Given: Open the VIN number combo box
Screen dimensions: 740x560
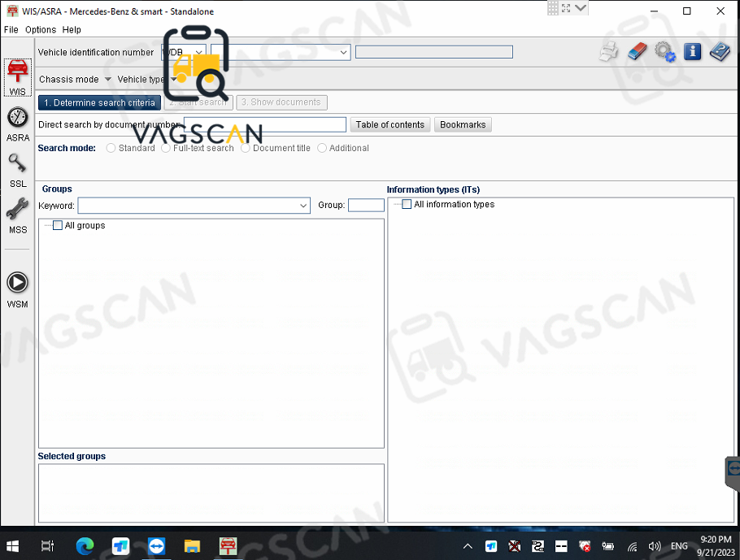Looking at the screenshot, I should tap(281, 52).
